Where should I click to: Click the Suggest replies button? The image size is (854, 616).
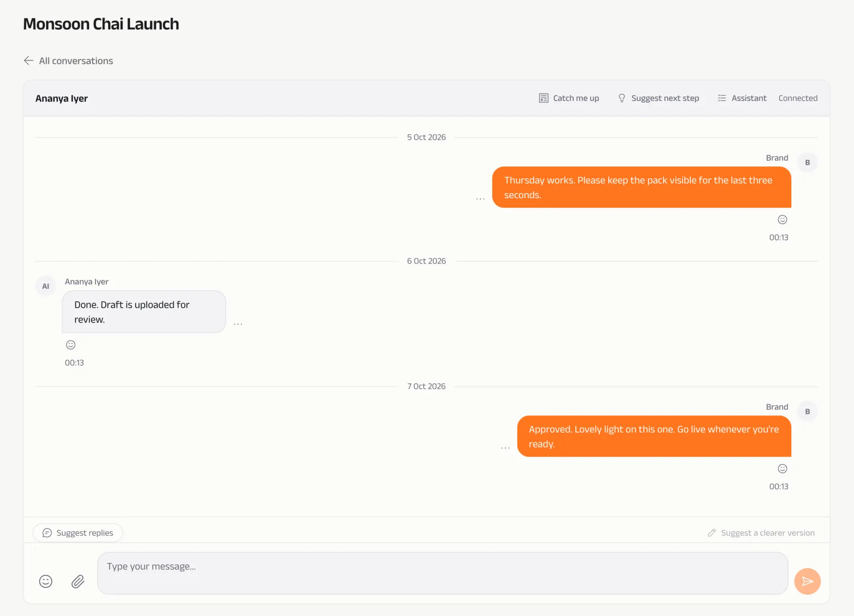pos(78,533)
